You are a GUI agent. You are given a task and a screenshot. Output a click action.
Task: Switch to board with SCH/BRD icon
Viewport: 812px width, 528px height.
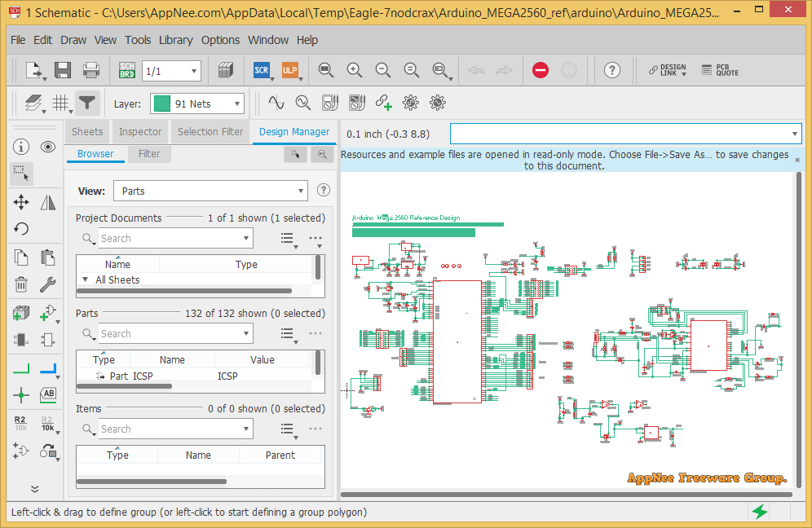[x=127, y=70]
